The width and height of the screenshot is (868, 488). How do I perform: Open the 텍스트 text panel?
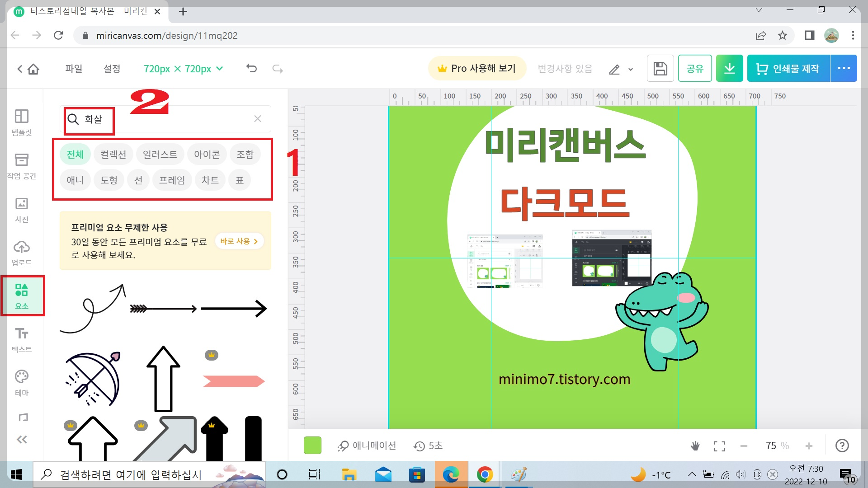[22, 340]
